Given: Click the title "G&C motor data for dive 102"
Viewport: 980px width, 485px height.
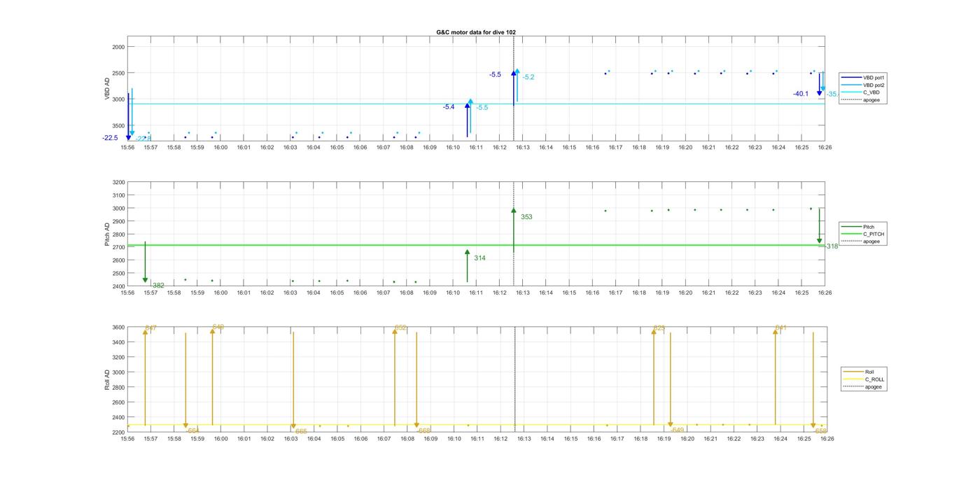Looking at the screenshot, I should [476, 32].
